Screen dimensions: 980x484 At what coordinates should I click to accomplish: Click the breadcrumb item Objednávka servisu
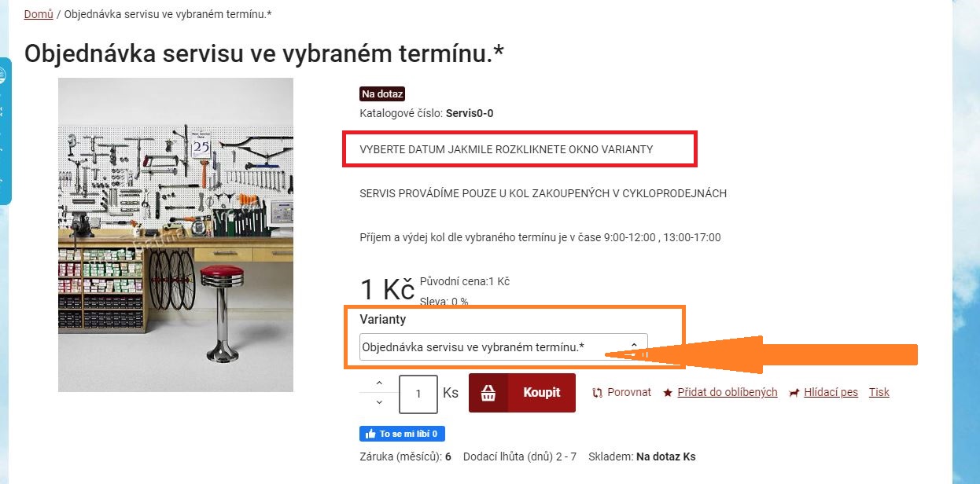[168, 14]
